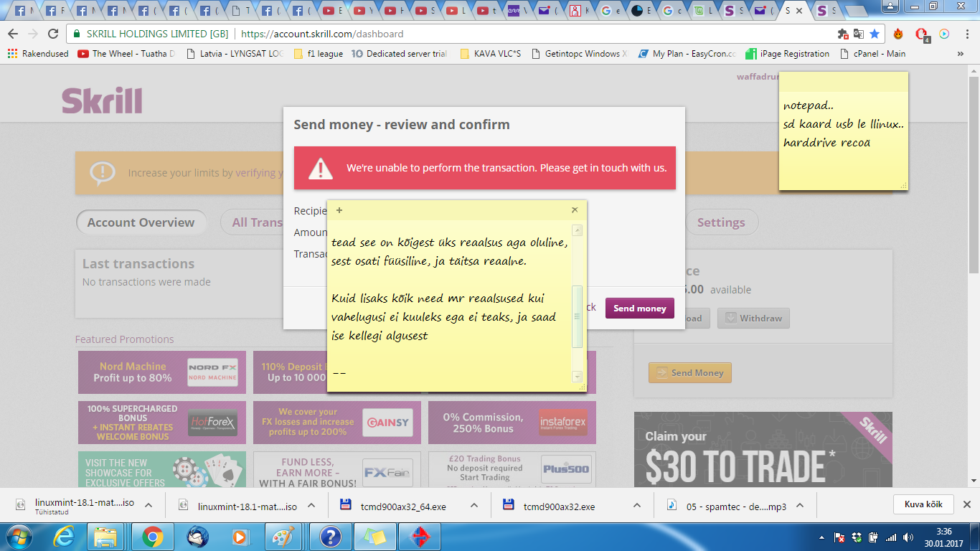The height and width of the screenshot is (551, 980).
Task: Open the HotForex supercharged bonus banner
Action: click(x=162, y=423)
